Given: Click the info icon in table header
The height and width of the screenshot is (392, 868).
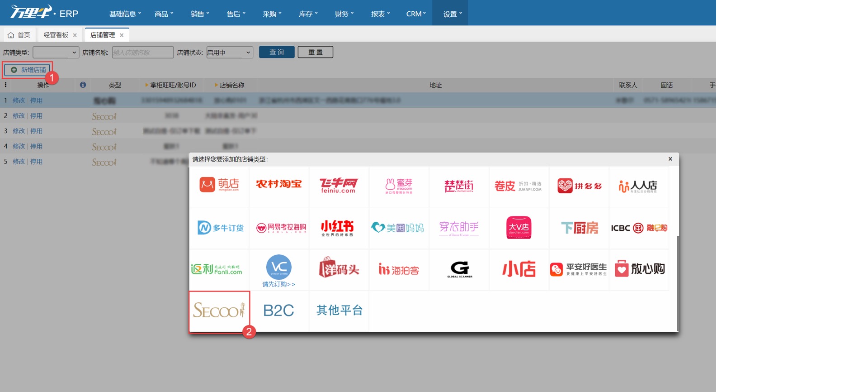Looking at the screenshot, I should click(x=83, y=85).
